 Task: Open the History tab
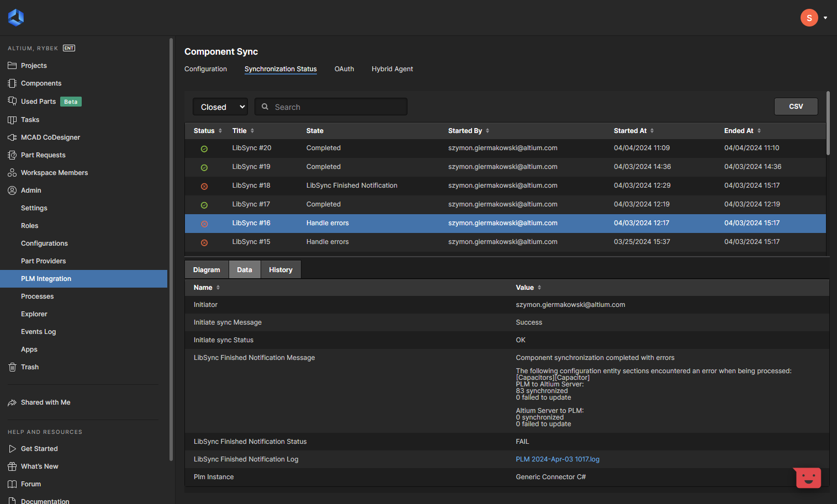point(280,270)
